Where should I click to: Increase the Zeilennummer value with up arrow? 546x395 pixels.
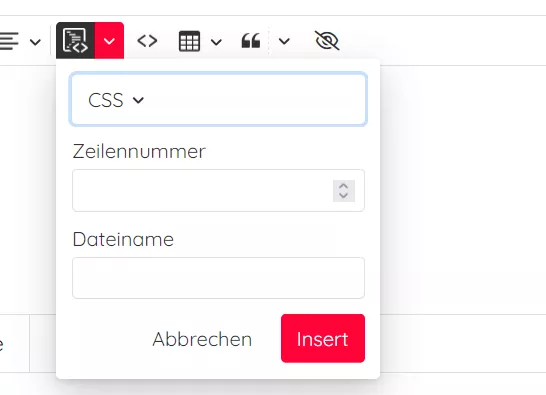coord(344,186)
